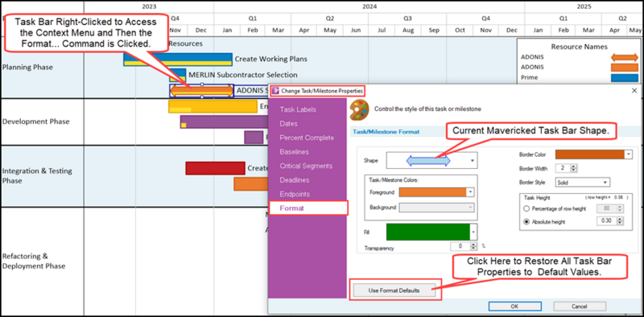Click the brown Border Color swatch

click(590, 154)
